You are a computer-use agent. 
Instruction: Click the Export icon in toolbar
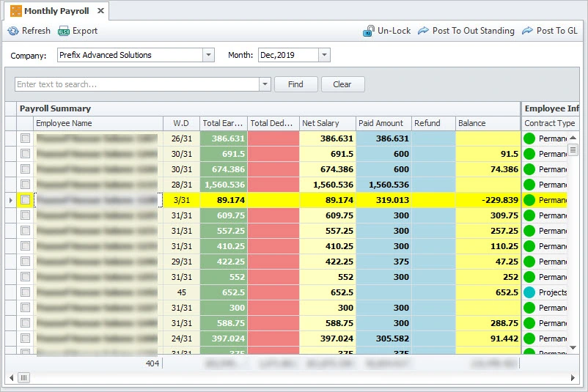(64, 31)
